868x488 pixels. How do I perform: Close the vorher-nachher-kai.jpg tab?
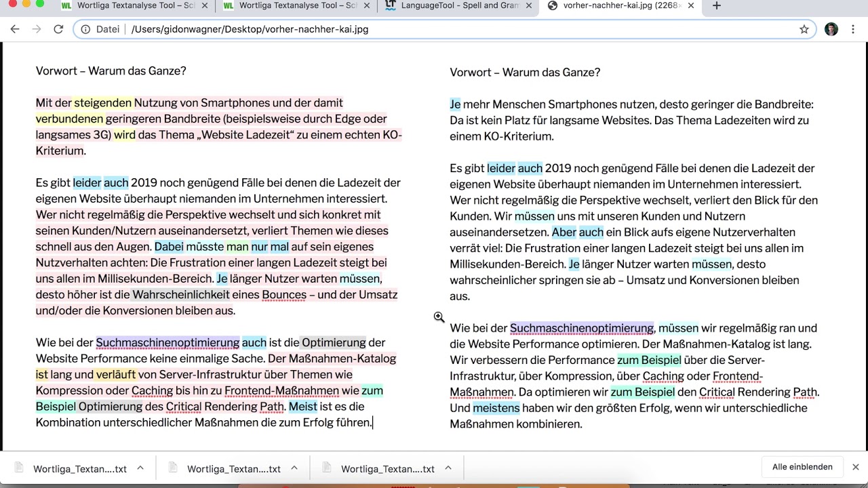coord(690,5)
